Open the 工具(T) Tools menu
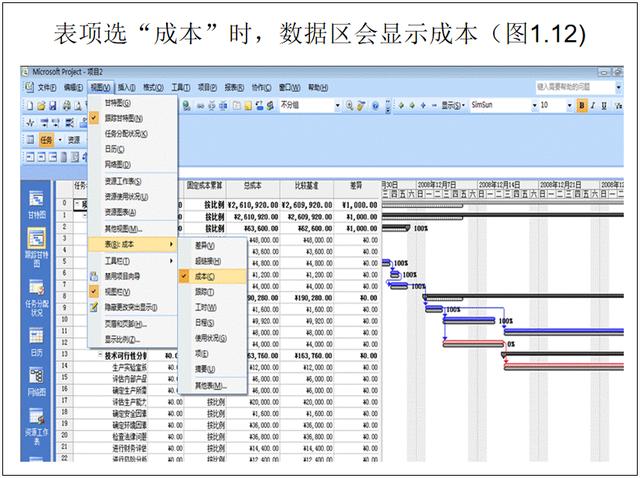Screen dimensions: 640x478 coord(181,87)
